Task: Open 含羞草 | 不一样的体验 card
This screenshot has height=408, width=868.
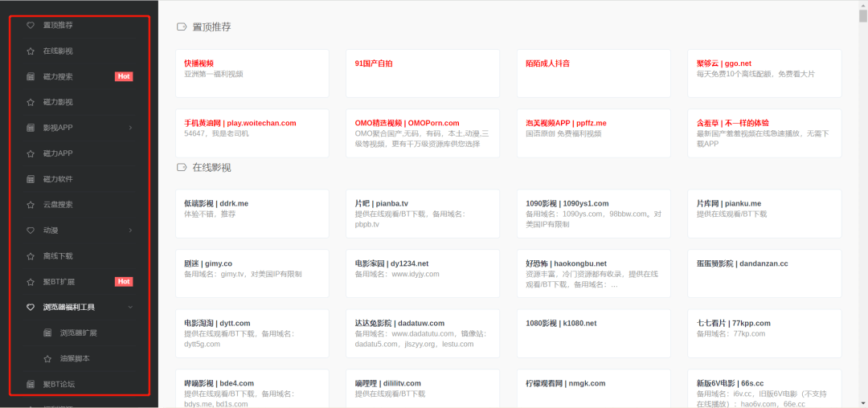Action: tap(764, 133)
